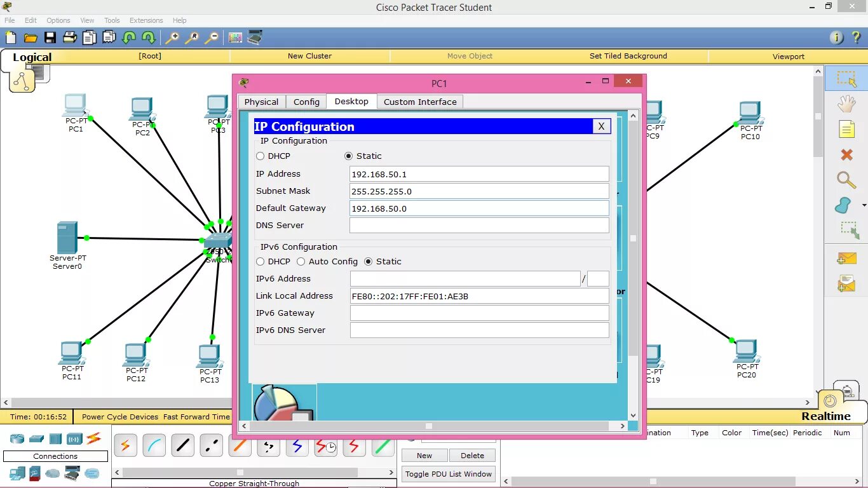The height and width of the screenshot is (488, 868).
Task: Open a file with the folder icon
Action: [x=30, y=38]
